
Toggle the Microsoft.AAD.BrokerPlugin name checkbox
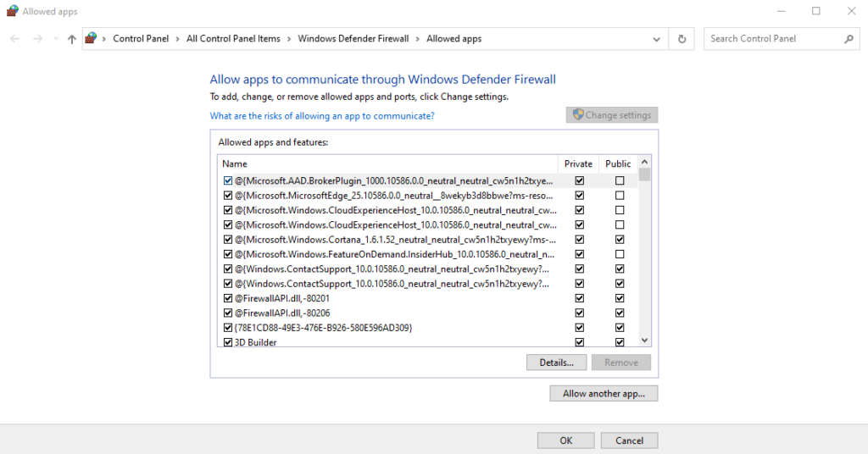[x=227, y=180]
